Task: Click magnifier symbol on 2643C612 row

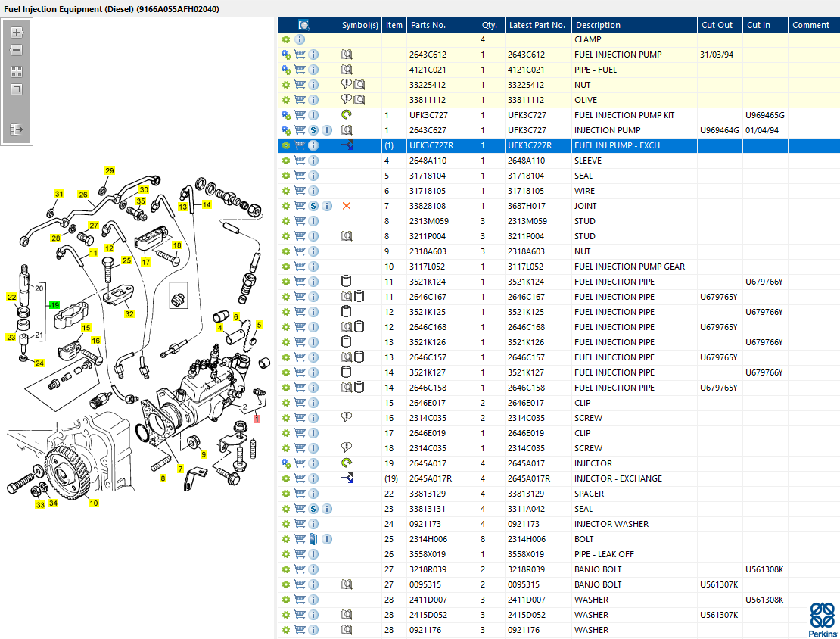Action: click(347, 55)
